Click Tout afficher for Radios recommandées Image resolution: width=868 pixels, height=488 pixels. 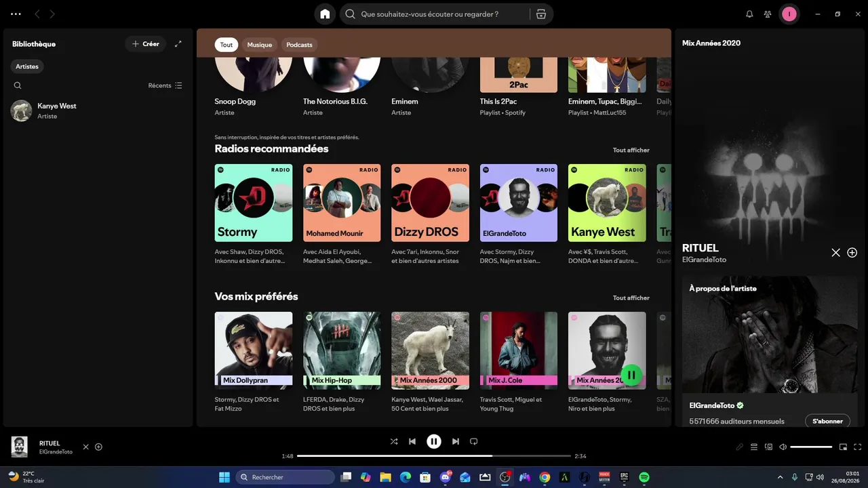point(631,150)
